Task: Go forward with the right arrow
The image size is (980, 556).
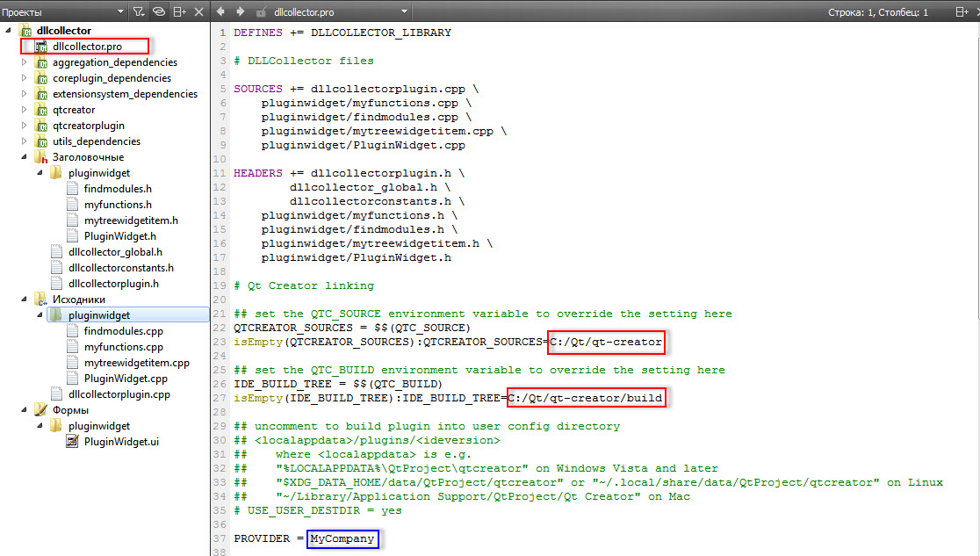Action: tap(241, 11)
